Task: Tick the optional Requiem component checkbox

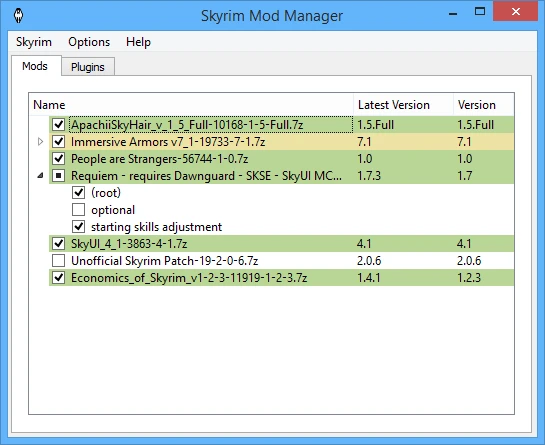Action: point(79,210)
